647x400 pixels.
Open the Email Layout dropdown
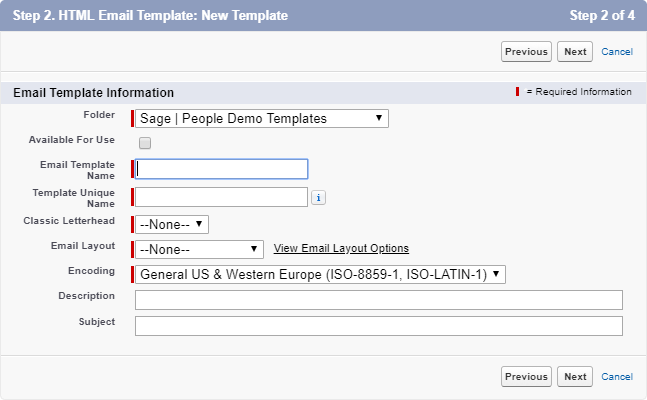[x=199, y=249]
